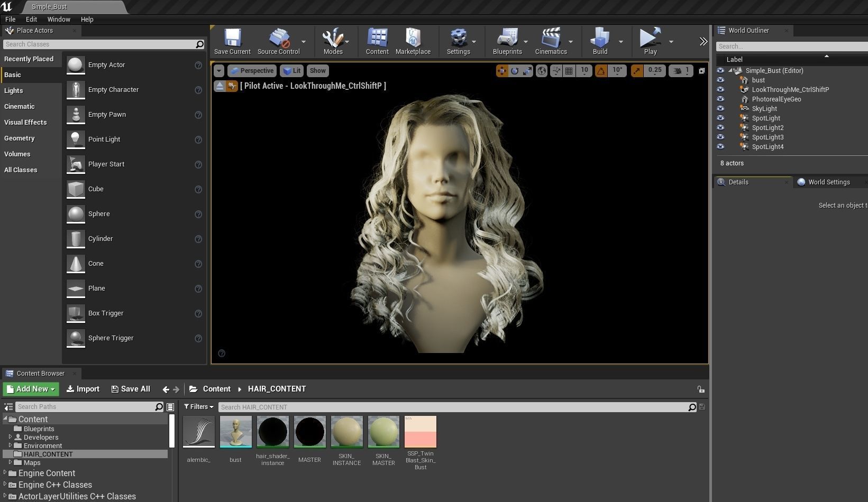The width and height of the screenshot is (868, 502).
Task: Open the camera speed dropdown
Action: click(x=682, y=70)
